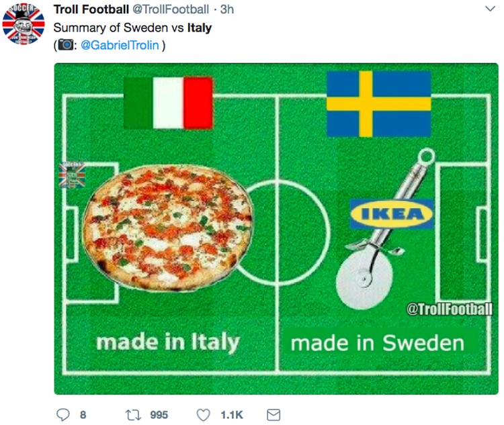Click the small Troll Football watermark logo
The height and width of the screenshot is (425, 504).
(72, 175)
